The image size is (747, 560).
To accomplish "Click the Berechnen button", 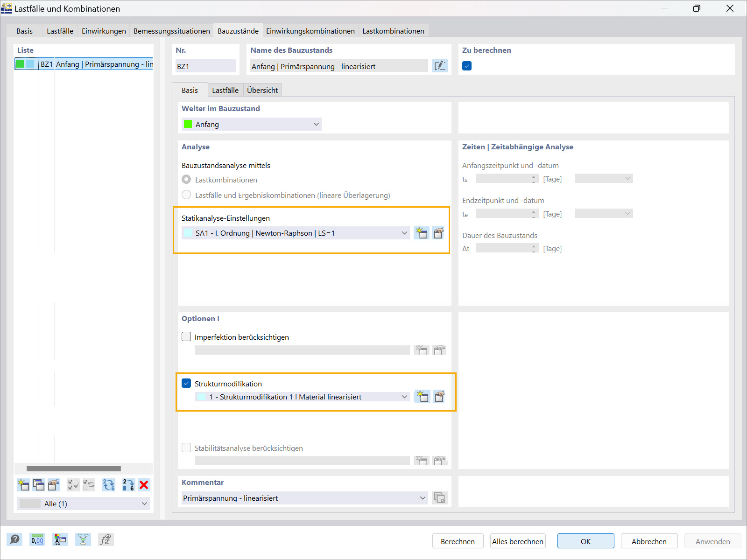I will (458, 541).
